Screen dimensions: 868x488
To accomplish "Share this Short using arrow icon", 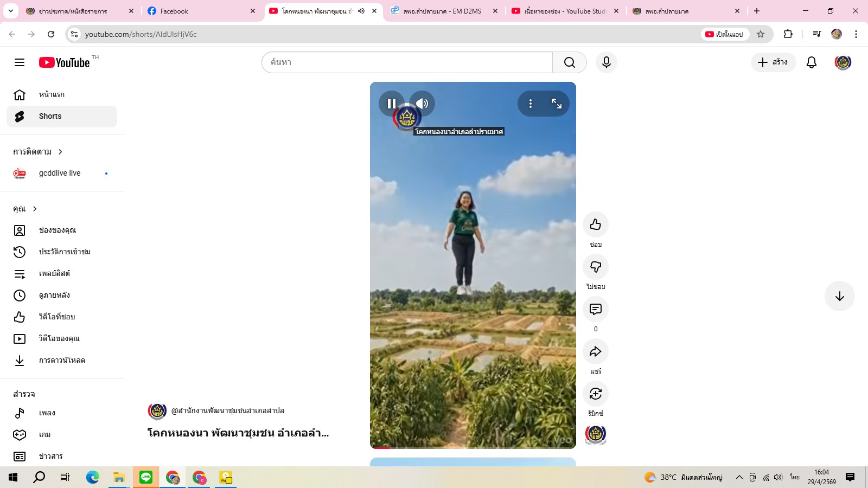I will 595,351.
